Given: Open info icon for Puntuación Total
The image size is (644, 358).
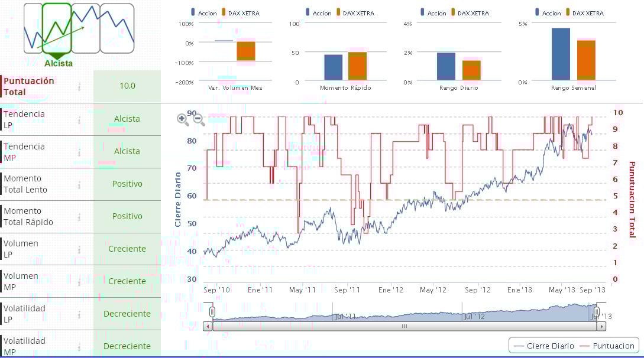Looking at the screenshot, I should click(79, 87).
